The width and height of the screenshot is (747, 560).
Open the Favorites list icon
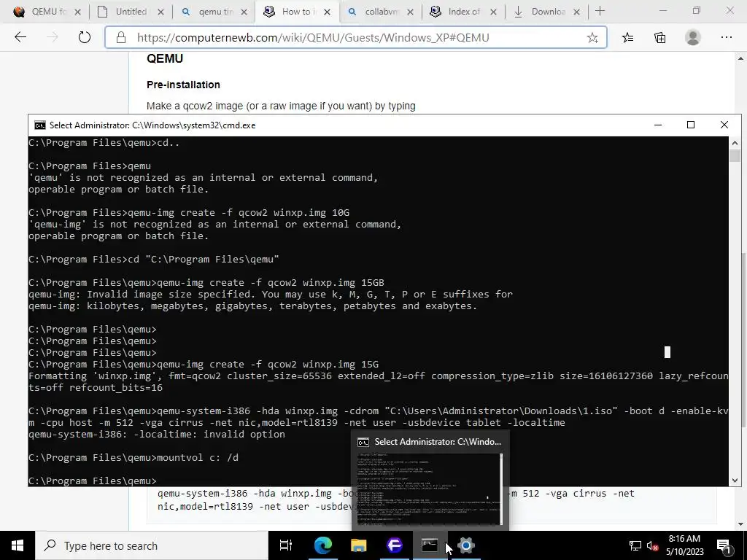(x=627, y=38)
